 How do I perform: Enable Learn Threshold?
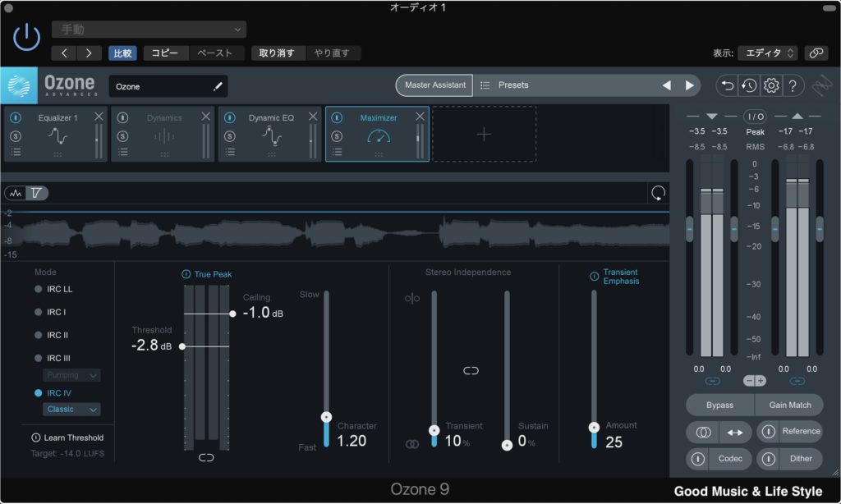point(67,438)
